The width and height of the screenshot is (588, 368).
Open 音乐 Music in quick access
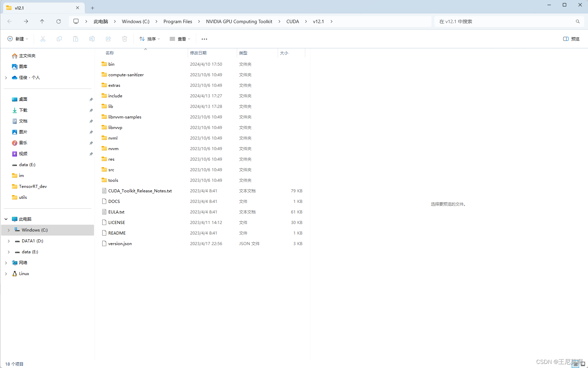click(x=23, y=143)
